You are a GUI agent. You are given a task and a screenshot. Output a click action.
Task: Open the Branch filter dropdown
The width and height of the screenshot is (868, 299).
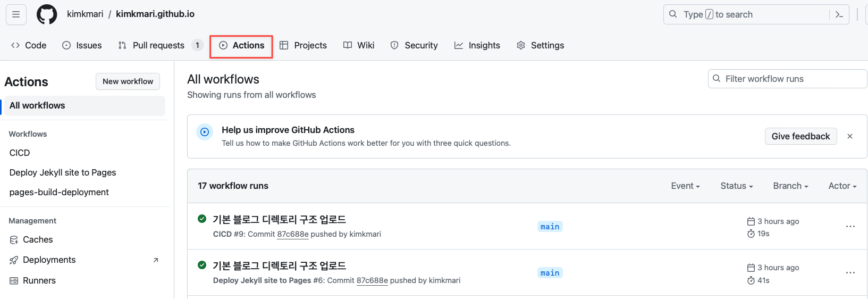tap(790, 186)
